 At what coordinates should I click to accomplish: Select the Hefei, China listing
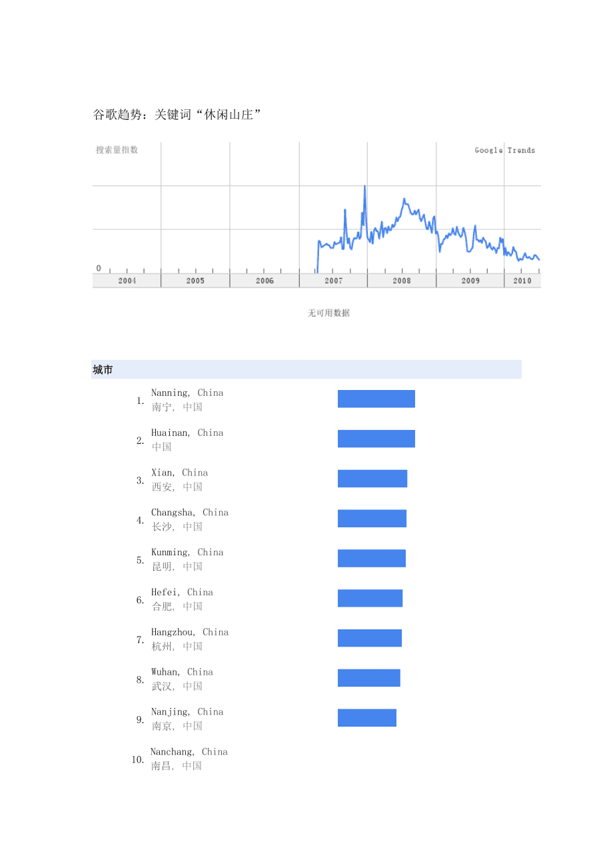183,593
